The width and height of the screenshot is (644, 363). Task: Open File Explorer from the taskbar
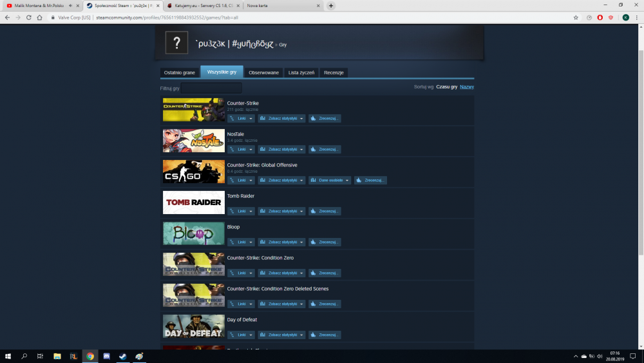tap(57, 357)
